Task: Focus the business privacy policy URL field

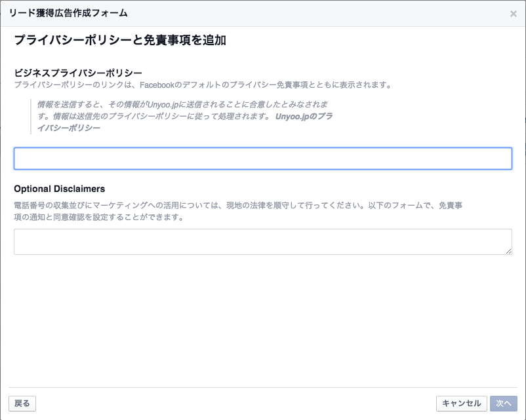Action: click(x=262, y=159)
